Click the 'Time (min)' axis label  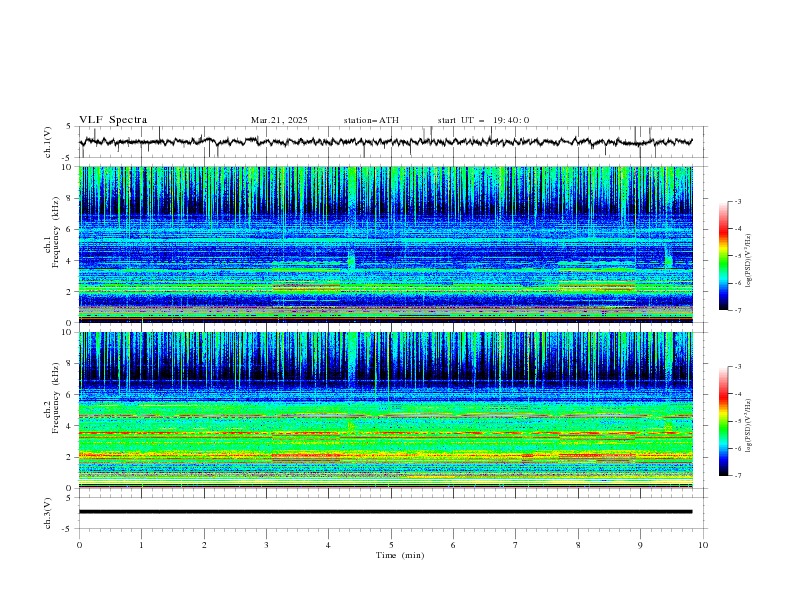coord(400,555)
